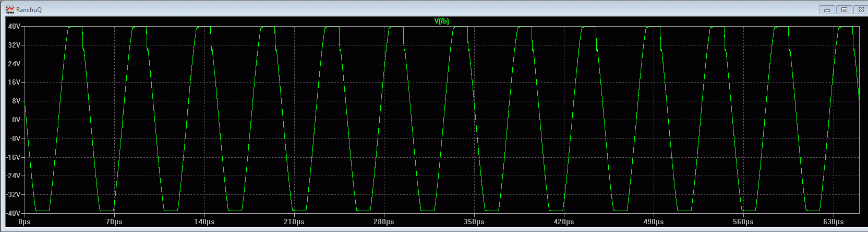Click the 140µs time axis label

click(204, 222)
